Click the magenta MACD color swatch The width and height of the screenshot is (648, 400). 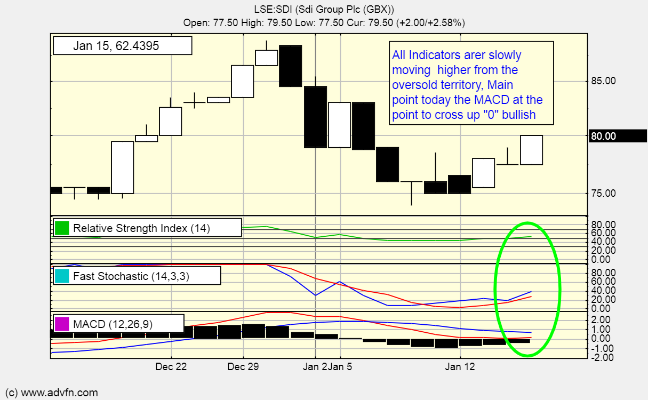[x=62, y=324]
